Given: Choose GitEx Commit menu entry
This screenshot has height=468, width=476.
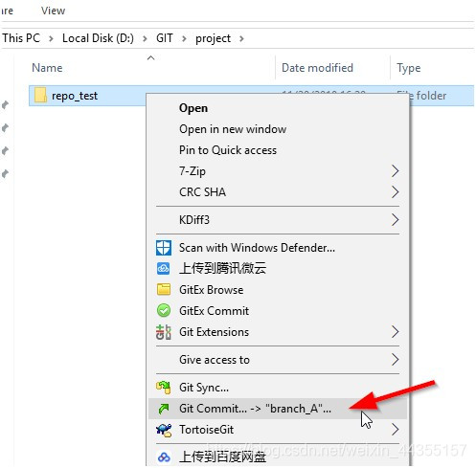Looking at the screenshot, I should (277, 311).
